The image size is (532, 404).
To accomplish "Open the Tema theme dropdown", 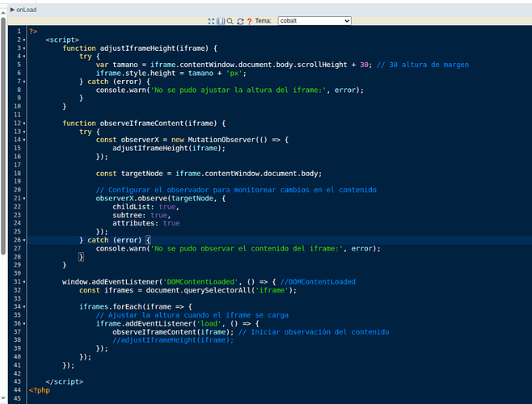I will click(x=315, y=21).
